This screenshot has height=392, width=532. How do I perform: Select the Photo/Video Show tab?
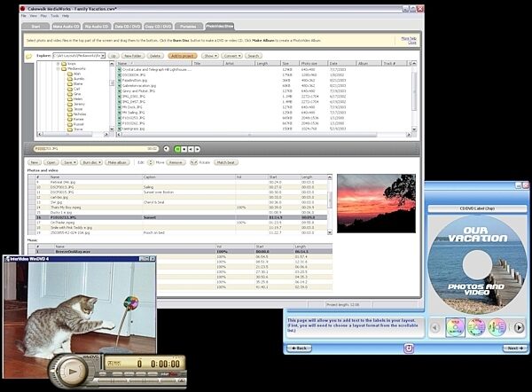(x=220, y=26)
